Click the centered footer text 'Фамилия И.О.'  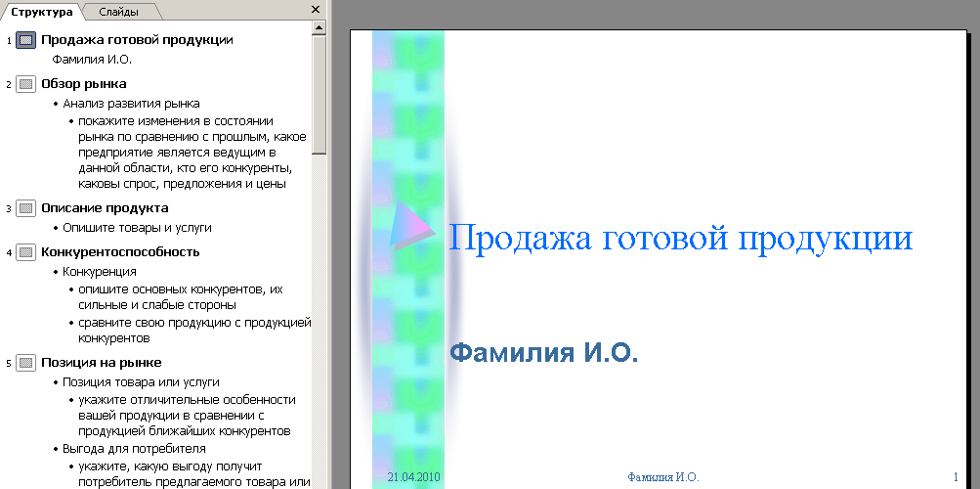click(x=662, y=477)
